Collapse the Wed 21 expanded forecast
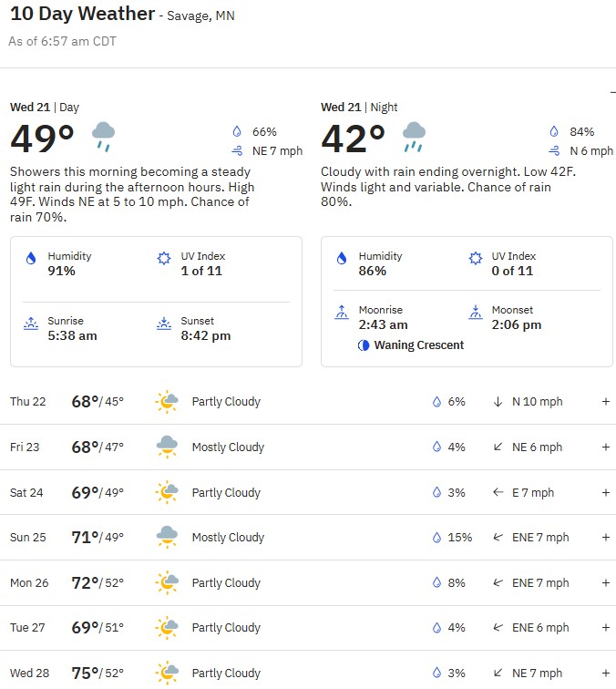The width and height of the screenshot is (616, 689). click(x=613, y=92)
